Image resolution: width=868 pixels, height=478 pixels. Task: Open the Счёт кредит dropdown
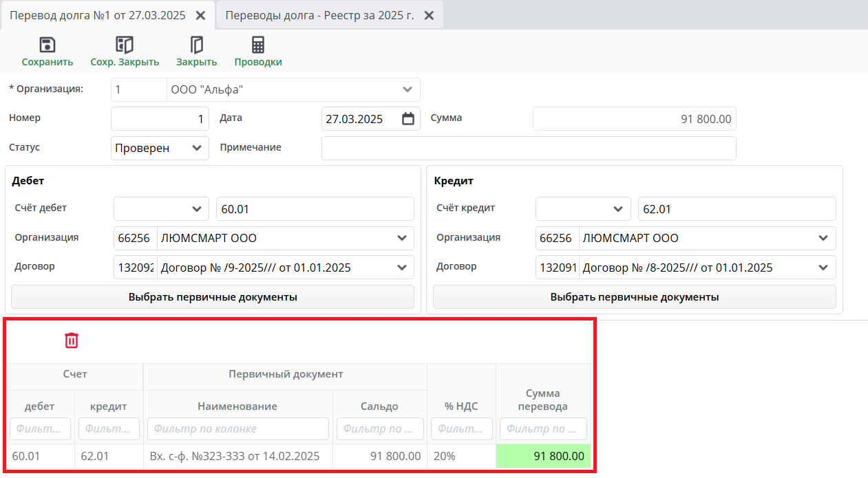619,208
